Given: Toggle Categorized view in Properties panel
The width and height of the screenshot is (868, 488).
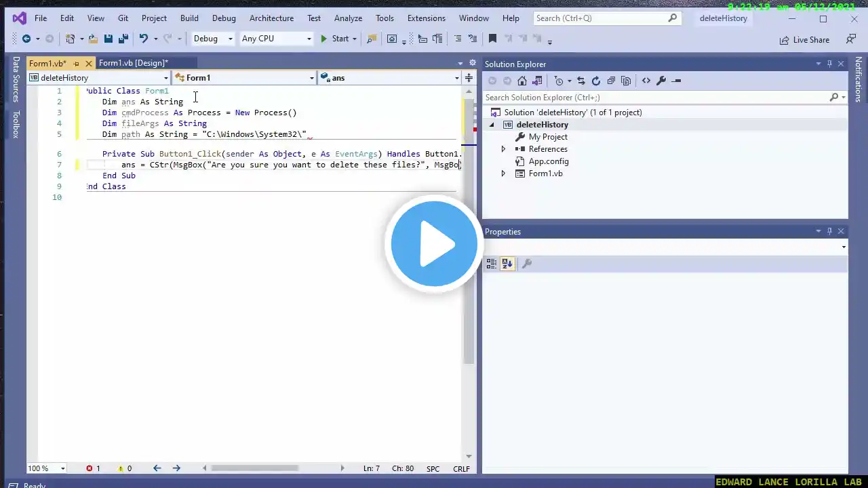Looking at the screenshot, I should click(x=492, y=264).
